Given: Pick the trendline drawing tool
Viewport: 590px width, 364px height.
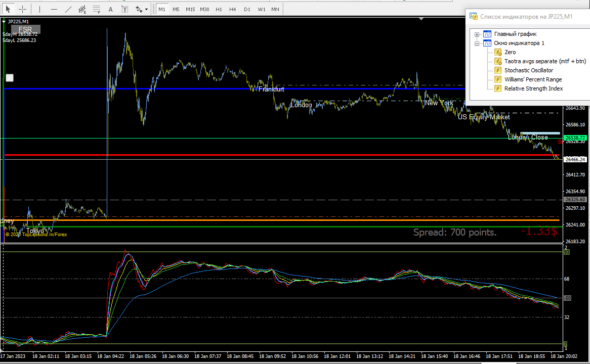Looking at the screenshot, I should [68, 9].
